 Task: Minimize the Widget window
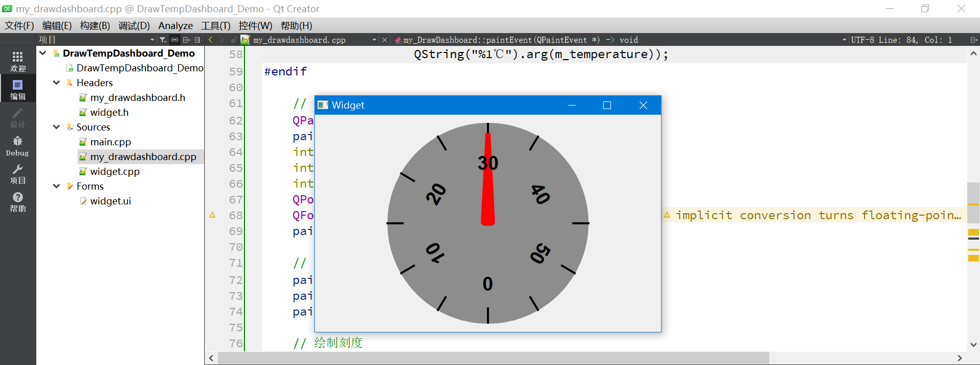572,105
